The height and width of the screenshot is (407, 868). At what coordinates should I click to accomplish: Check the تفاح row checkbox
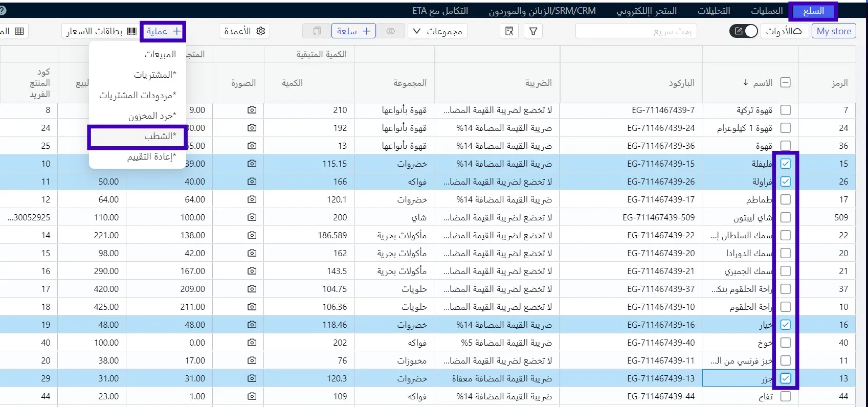(786, 396)
